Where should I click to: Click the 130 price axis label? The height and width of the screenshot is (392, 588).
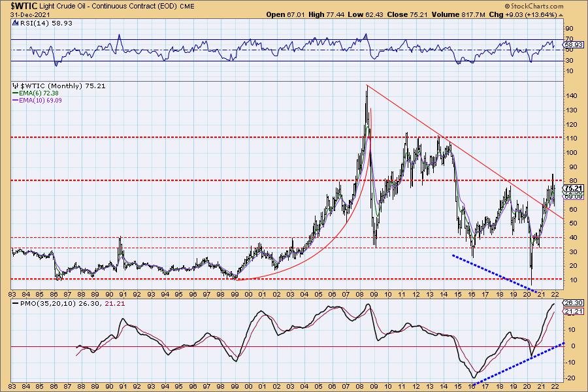pos(571,110)
